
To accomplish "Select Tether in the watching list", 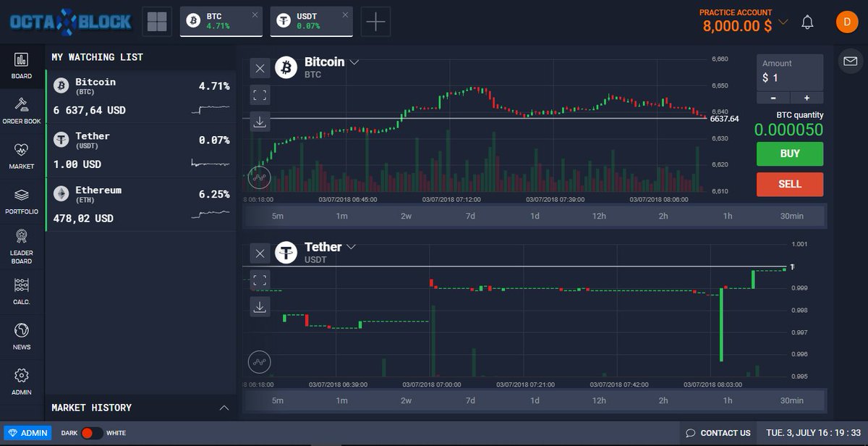I will (141, 151).
